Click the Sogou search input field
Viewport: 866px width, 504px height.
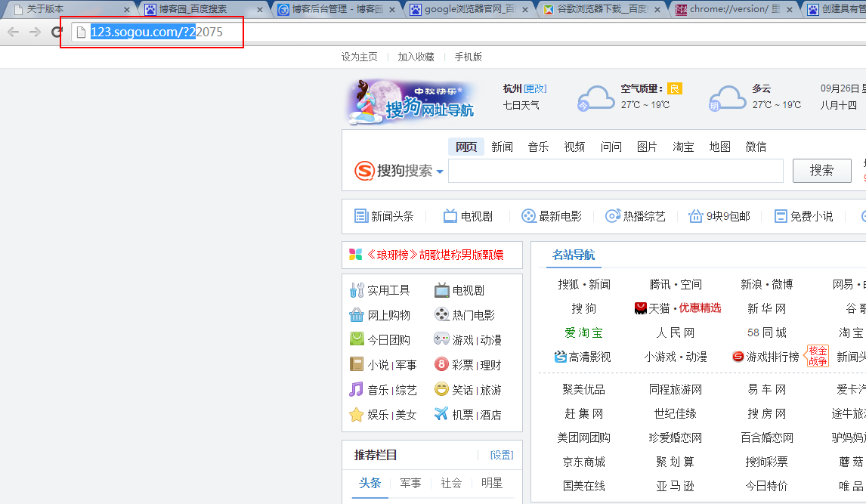click(x=616, y=171)
